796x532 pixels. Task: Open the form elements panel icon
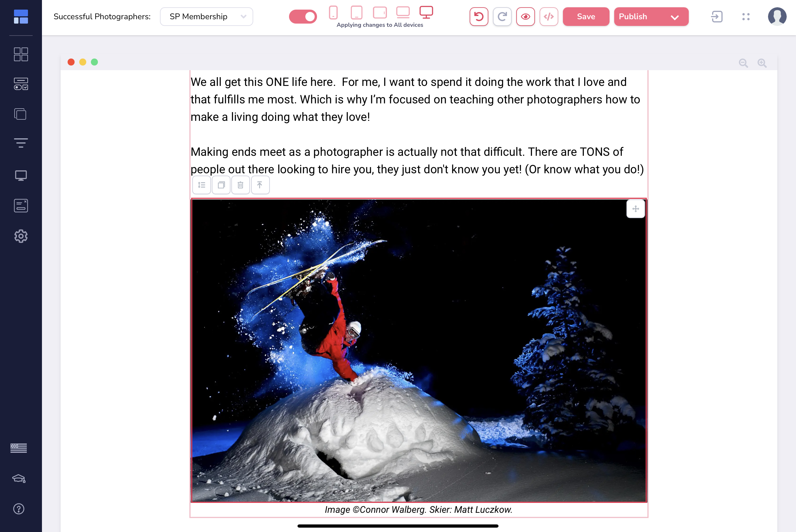tap(21, 84)
